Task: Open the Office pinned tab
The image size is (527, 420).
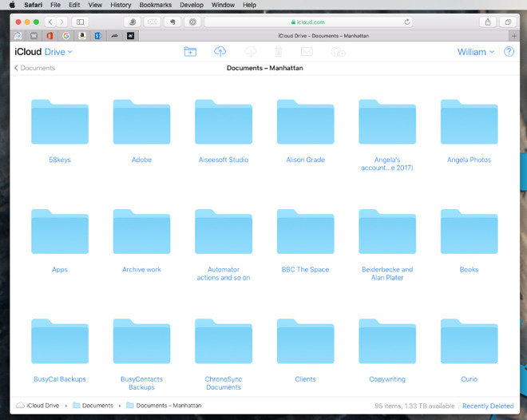Action: (50, 36)
